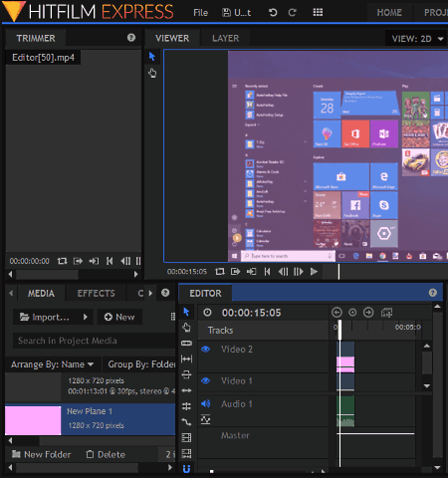Open the Editor panel help icon
448x478 pixels.
coord(433,293)
